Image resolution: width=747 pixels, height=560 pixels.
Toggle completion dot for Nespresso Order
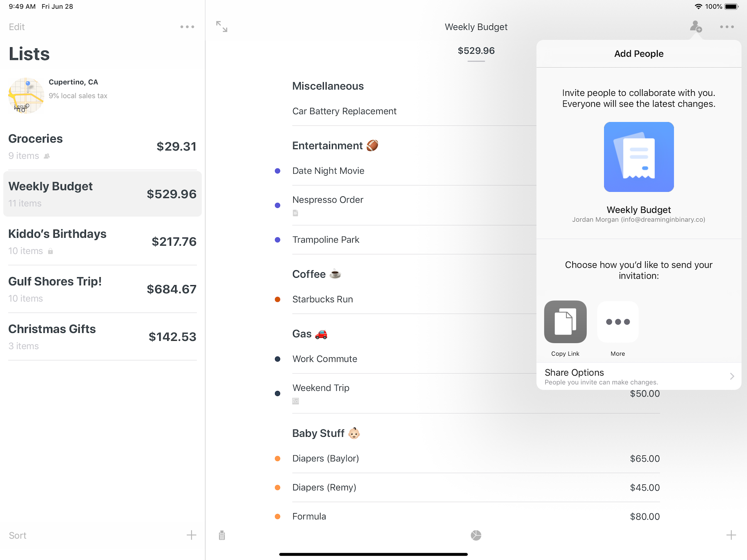point(278,205)
